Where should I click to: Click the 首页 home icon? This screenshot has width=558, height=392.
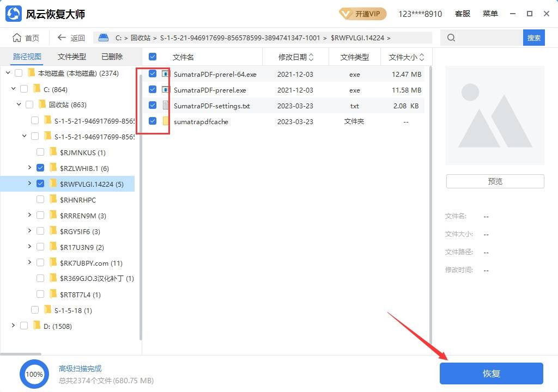pyautogui.click(x=17, y=38)
